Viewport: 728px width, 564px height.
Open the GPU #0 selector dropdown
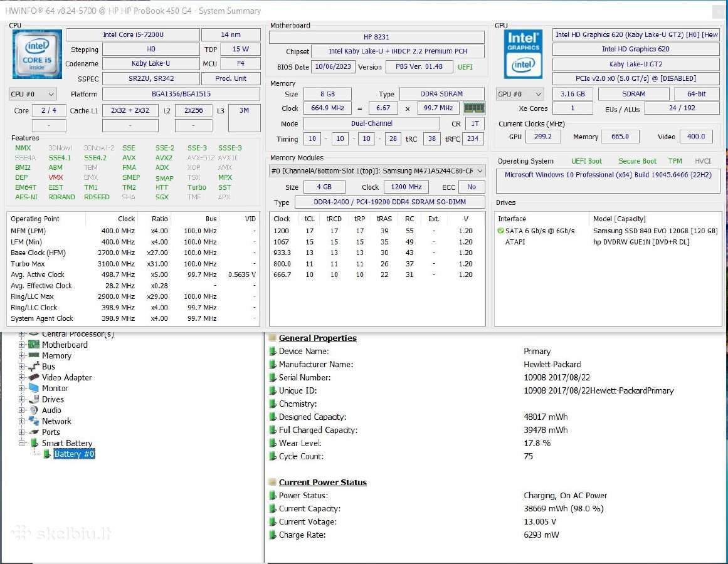click(x=520, y=94)
